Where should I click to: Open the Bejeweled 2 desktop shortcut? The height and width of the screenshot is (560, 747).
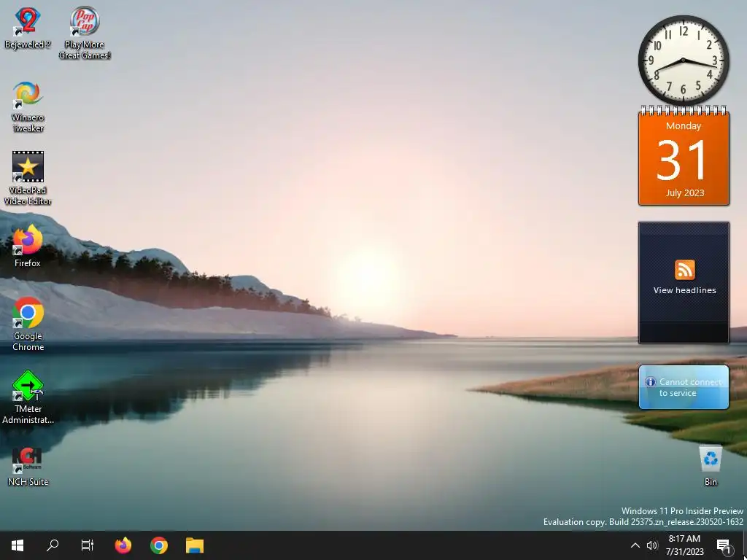tap(28, 28)
